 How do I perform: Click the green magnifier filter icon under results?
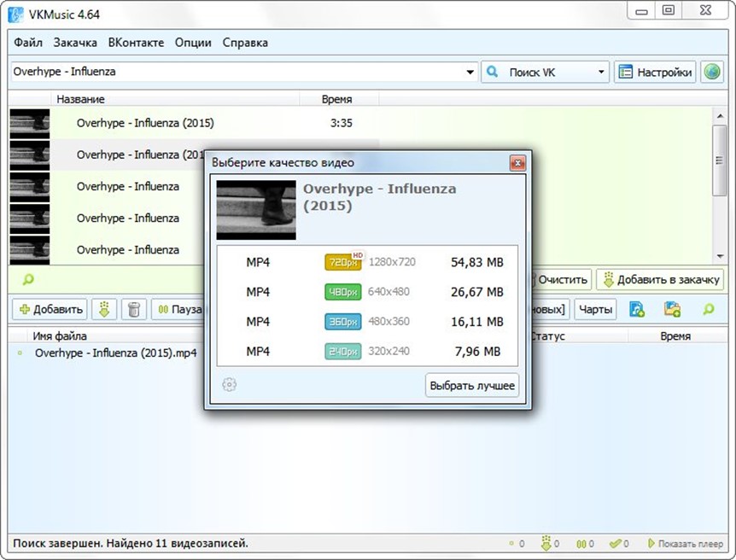28,280
